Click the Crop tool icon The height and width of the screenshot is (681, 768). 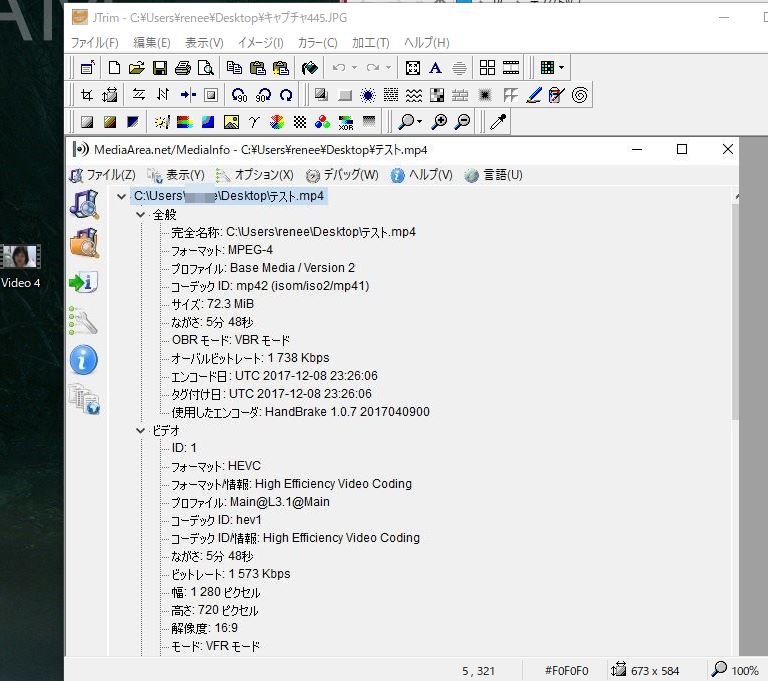point(87,95)
